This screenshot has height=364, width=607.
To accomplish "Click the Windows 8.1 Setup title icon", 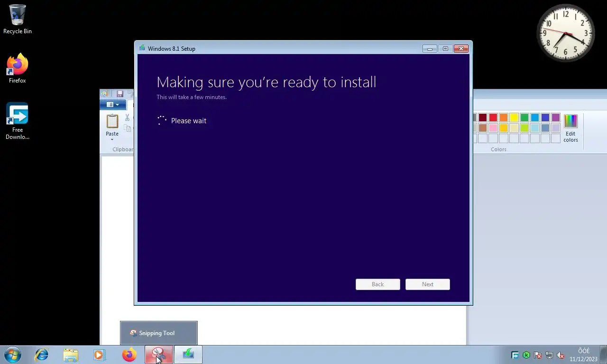I will [x=142, y=48].
